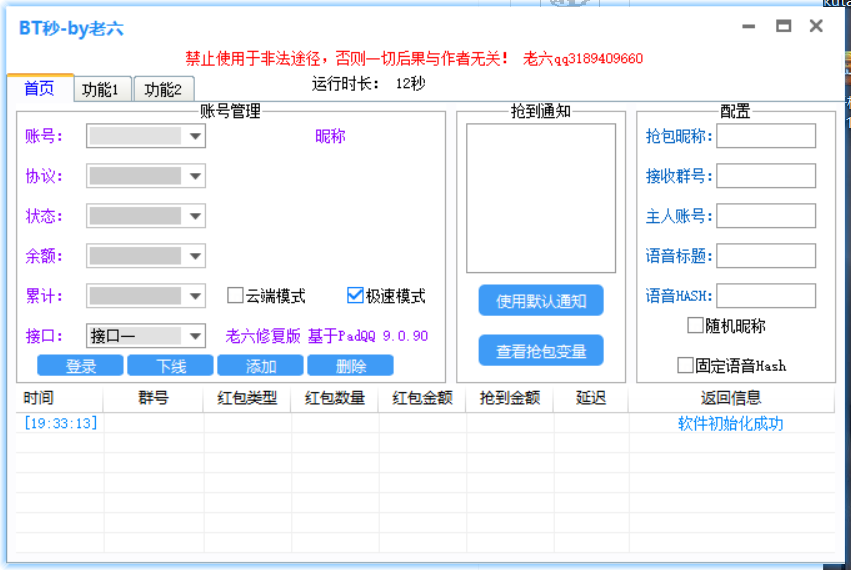This screenshot has width=851, height=570.
Task: Maximize the application window
Action: pos(783,27)
